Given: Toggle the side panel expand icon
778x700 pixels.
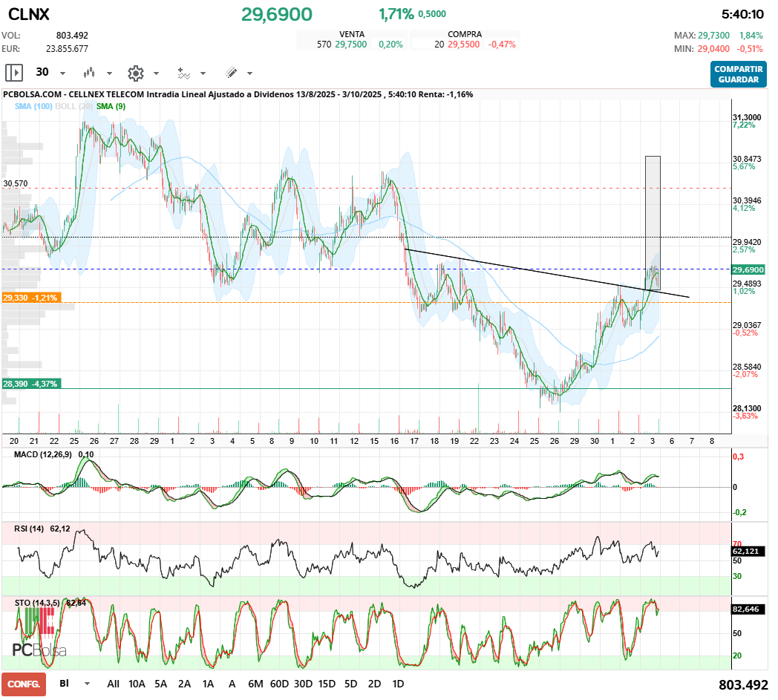Looking at the screenshot, I should [x=14, y=73].
